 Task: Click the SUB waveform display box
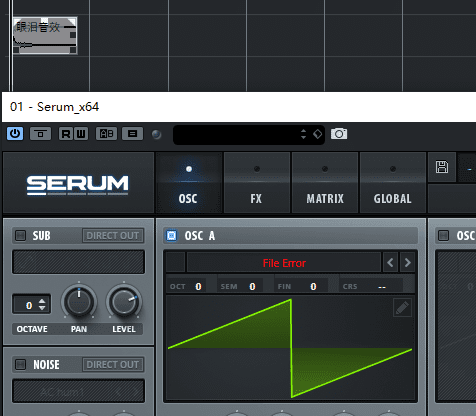[x=78, y=262]
